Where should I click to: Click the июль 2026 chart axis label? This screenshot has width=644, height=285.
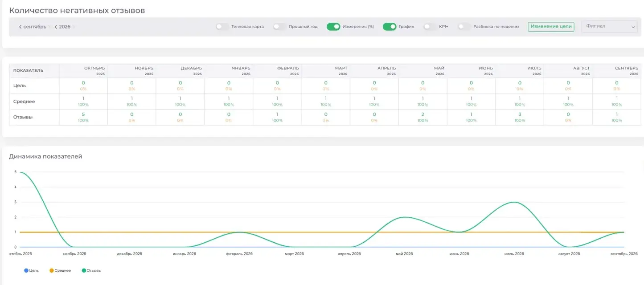click(514, 254)
